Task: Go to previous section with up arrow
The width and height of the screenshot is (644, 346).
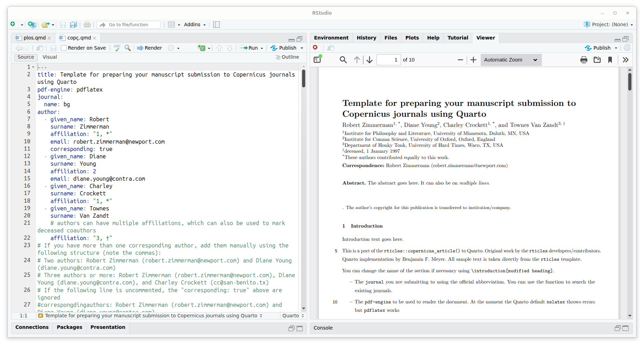Action: 219,48
